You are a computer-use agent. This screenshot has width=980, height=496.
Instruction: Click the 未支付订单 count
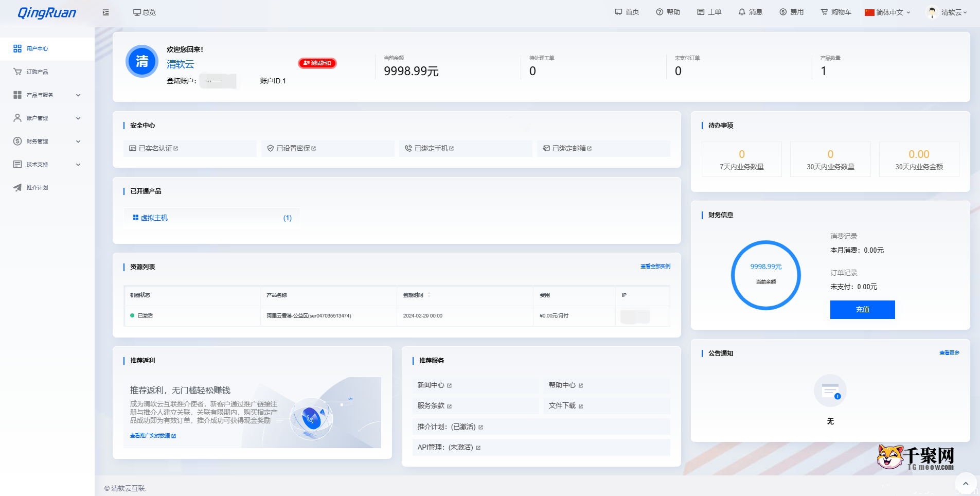(678, 71)
